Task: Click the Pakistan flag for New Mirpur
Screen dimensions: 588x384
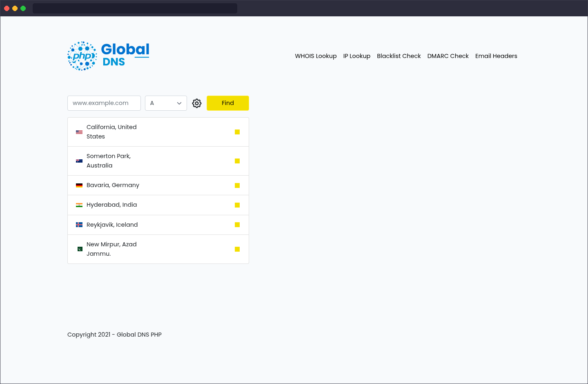Action: coord(80,249)
